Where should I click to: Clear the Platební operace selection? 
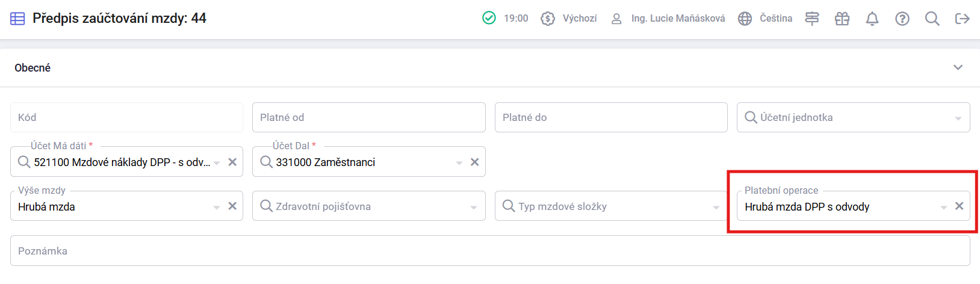click(959, 206)
